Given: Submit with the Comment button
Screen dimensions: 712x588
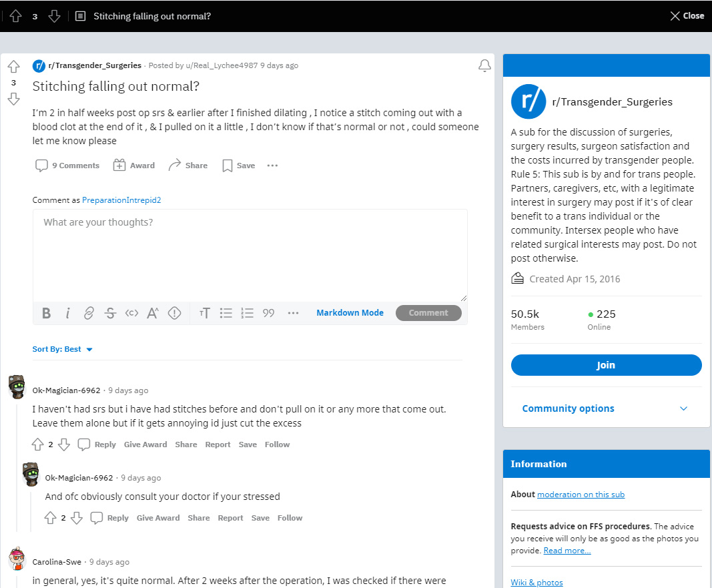Looking at the screenshot, I should pos(428,313).
